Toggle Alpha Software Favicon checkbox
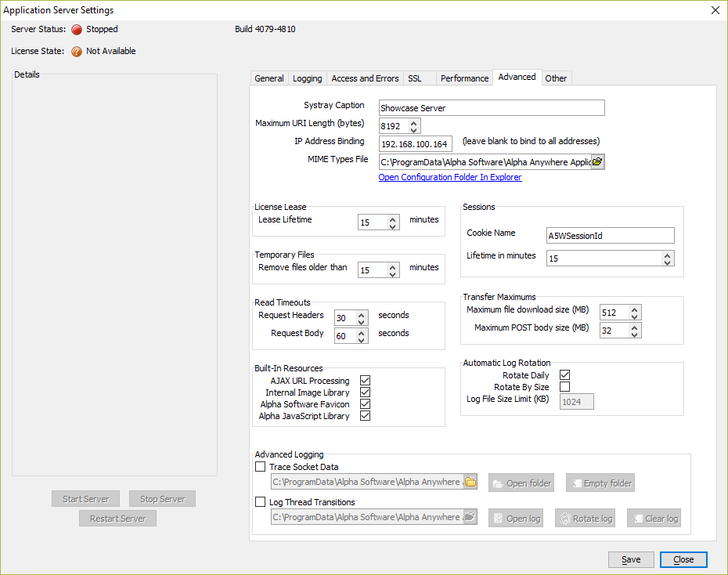The width and height of the screenshot is (728, 575). (366, 403)
